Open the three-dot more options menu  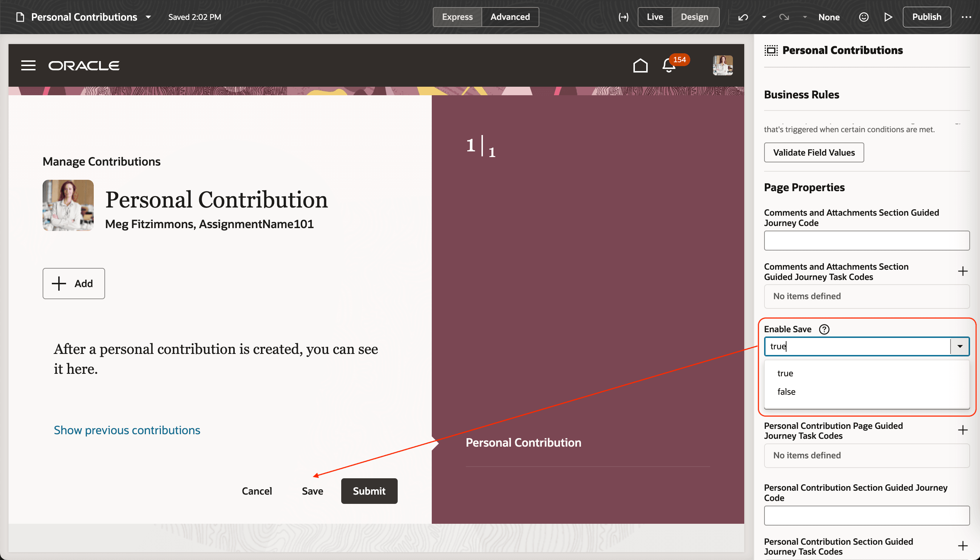point(966,17)
